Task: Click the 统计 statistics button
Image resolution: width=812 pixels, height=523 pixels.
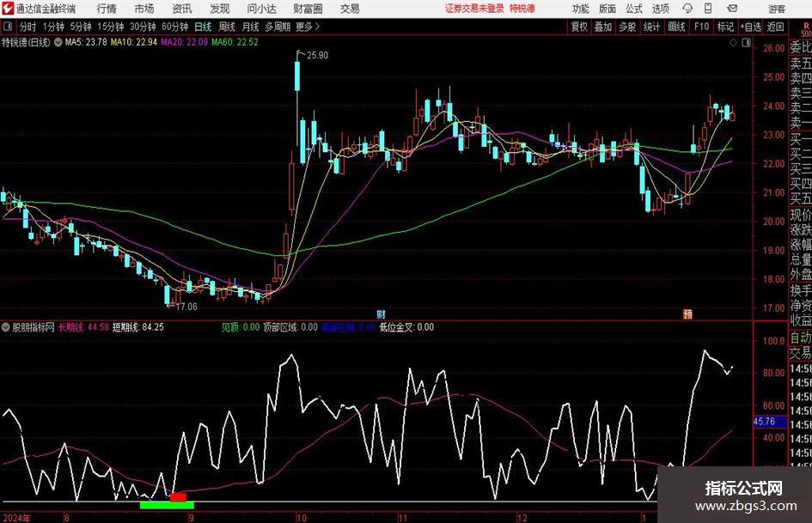Action: [x=651, y=27]
